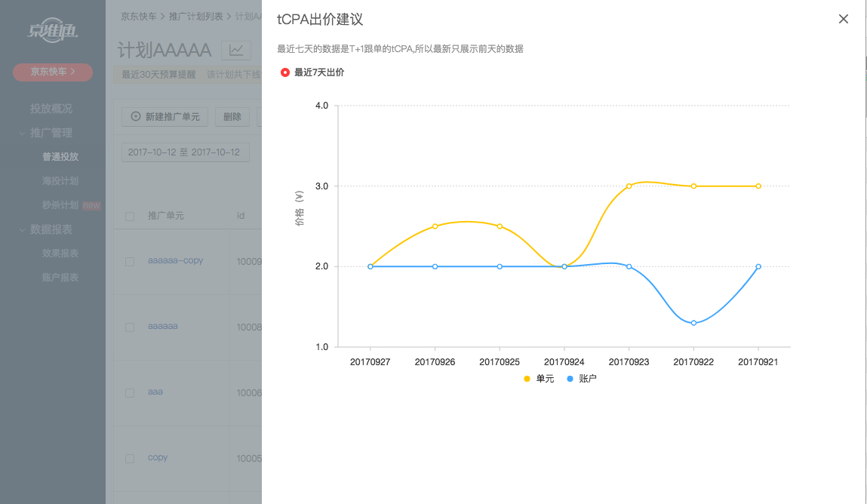Image resolution: width=867 pixels, height=504 pixels.
Task: Toggle the 账户 legend series
Action: [x=581, y=379]
